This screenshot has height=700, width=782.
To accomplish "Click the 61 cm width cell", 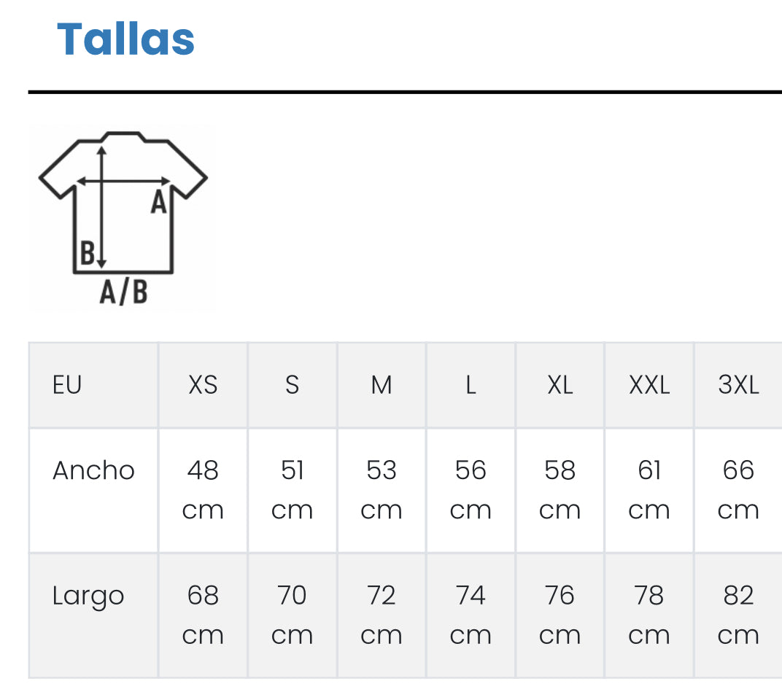I will click(x=649, y=490).
